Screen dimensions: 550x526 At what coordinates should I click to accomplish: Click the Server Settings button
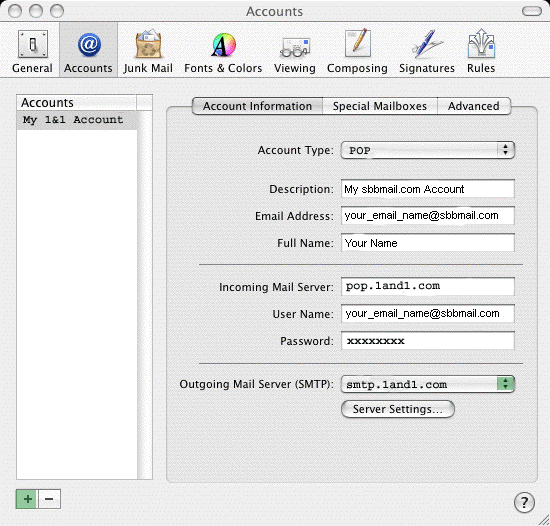point(398,409)
